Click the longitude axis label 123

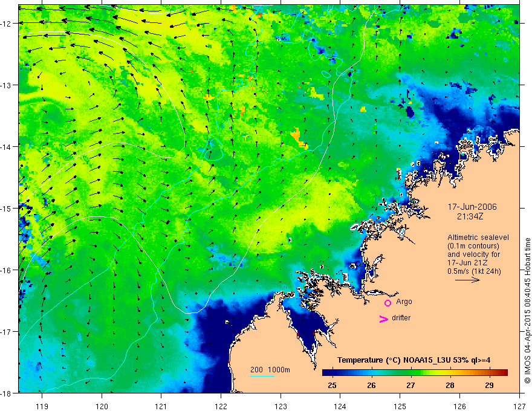(x=281, y=406)
